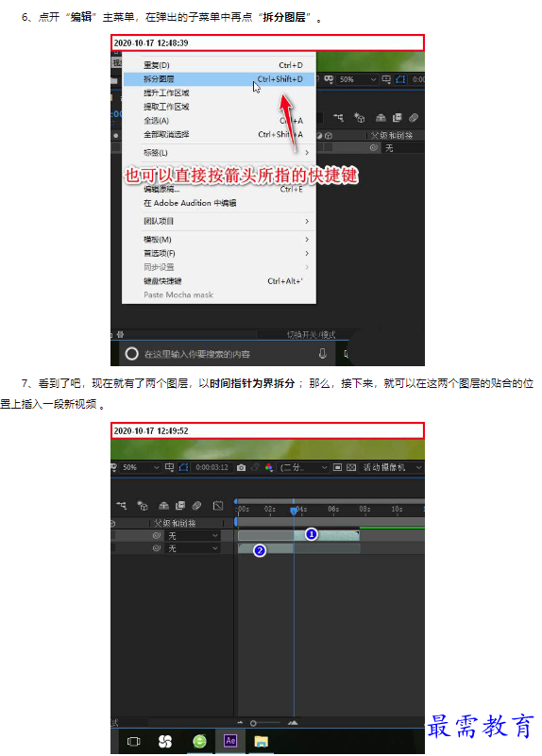Screen dimensions: 542x756
Task: Click Cortana circle icon in search bar
Action: (131, 354)
